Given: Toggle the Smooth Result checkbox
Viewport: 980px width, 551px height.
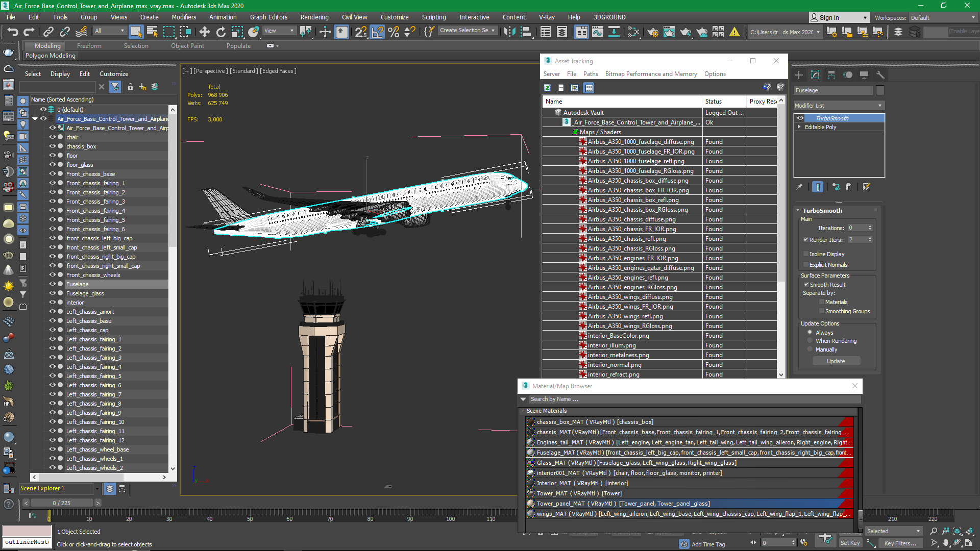Looking at the screenshot, I should [x=806, y=285].
